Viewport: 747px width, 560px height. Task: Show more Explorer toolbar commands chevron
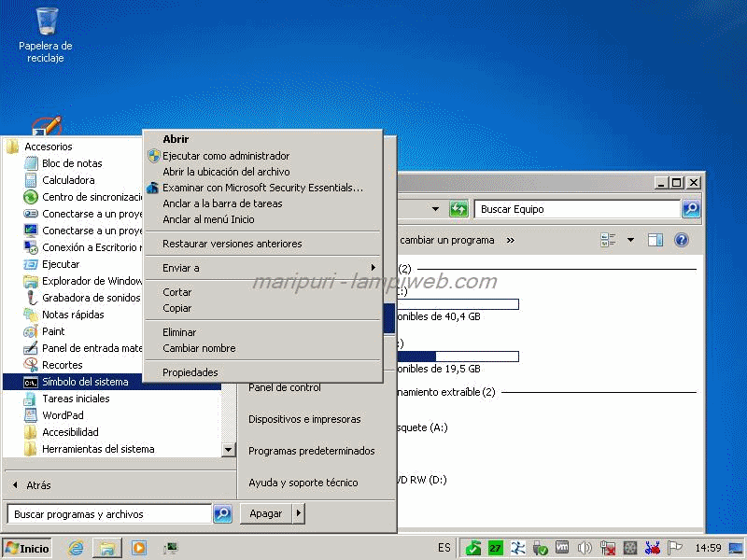pyautogui.click(x=510, y=241)
